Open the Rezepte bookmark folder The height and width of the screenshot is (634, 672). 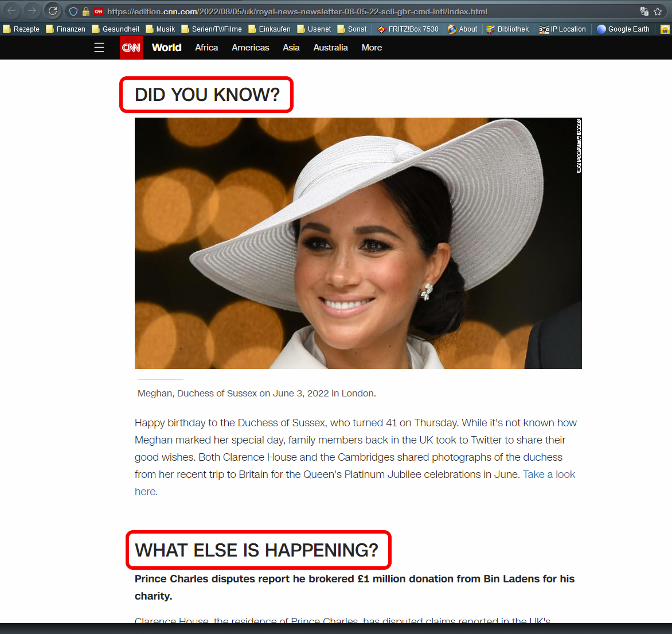tap(22, 29)
